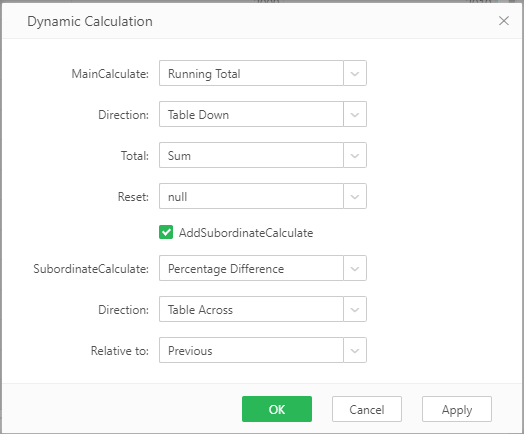
Task: Click the Apply button
Action: (x=456, y=409)
